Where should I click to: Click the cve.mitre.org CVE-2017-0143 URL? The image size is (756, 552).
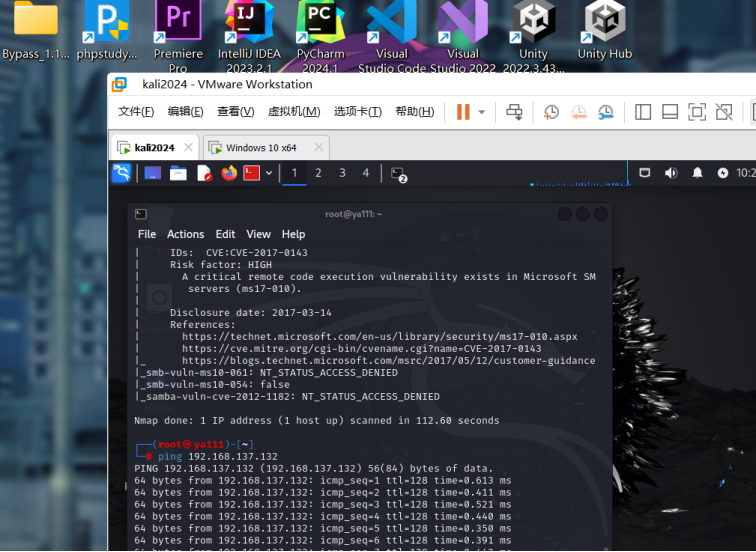(362, 349)
